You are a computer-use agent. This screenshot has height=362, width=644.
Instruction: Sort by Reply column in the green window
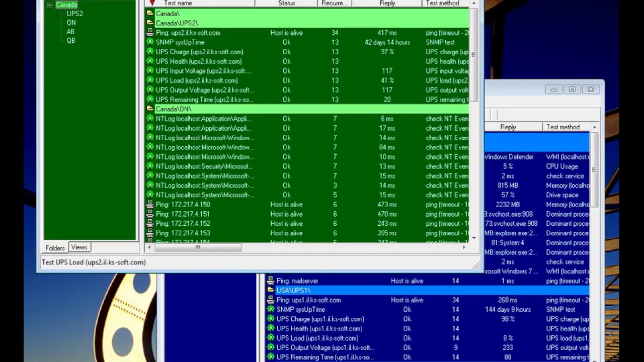click(x=387, y=4)
